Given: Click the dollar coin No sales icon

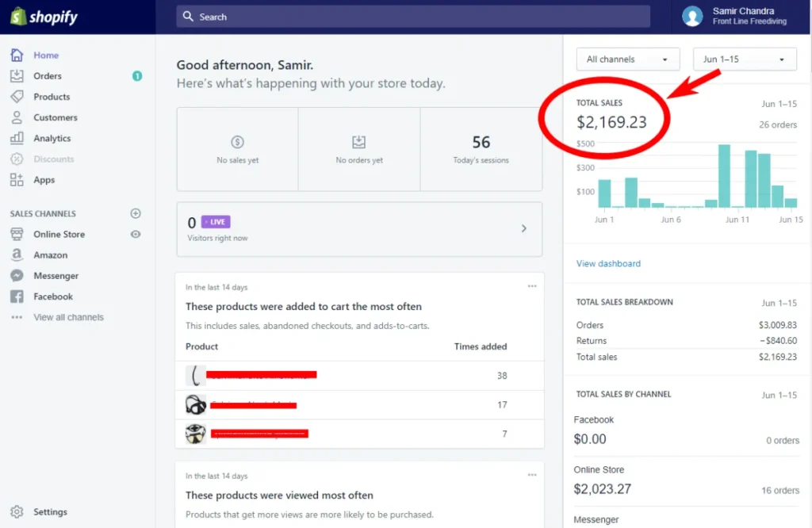Looking at the screenshot, I should [x=237, y=142].
